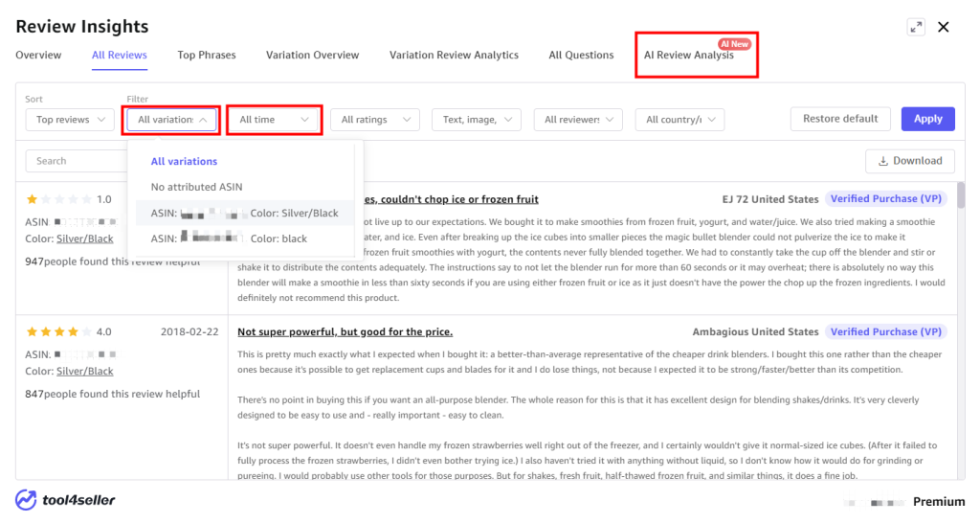980x523 pixels.
Task: Click the download arrow icon
Action: (x=882, y=162)
